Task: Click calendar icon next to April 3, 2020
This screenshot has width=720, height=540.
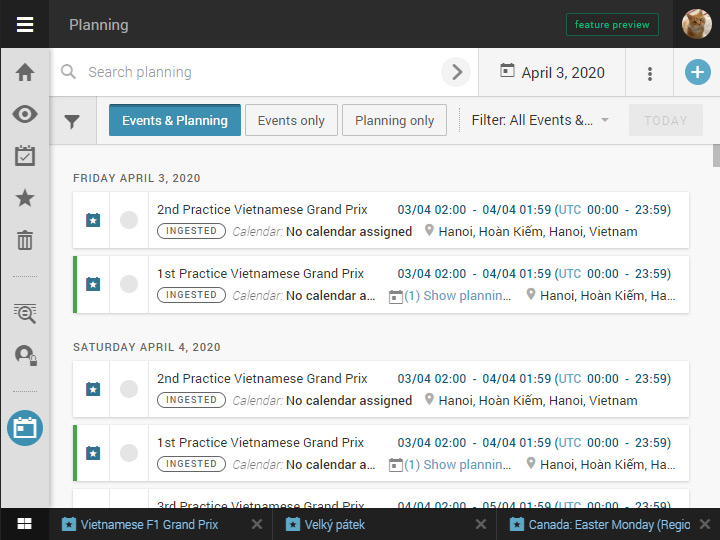Action: (x=507, y=71)
